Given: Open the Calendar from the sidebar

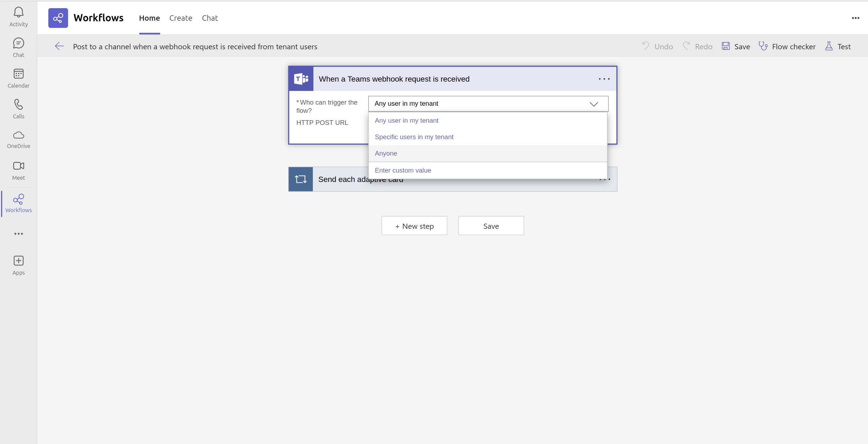Looking at the screenshot, I should (19, 78).
